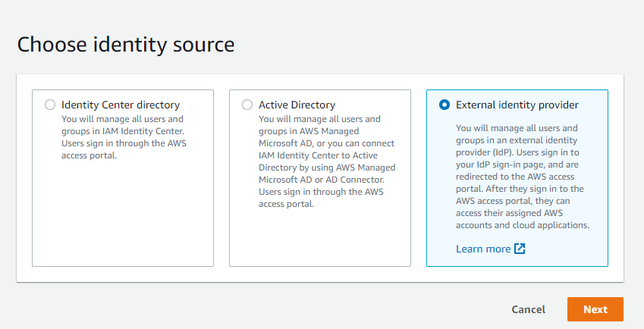Viewport: 644px width, 329px height.
Task: Click the "External identity provider" option title
Action: click(517, 105)
